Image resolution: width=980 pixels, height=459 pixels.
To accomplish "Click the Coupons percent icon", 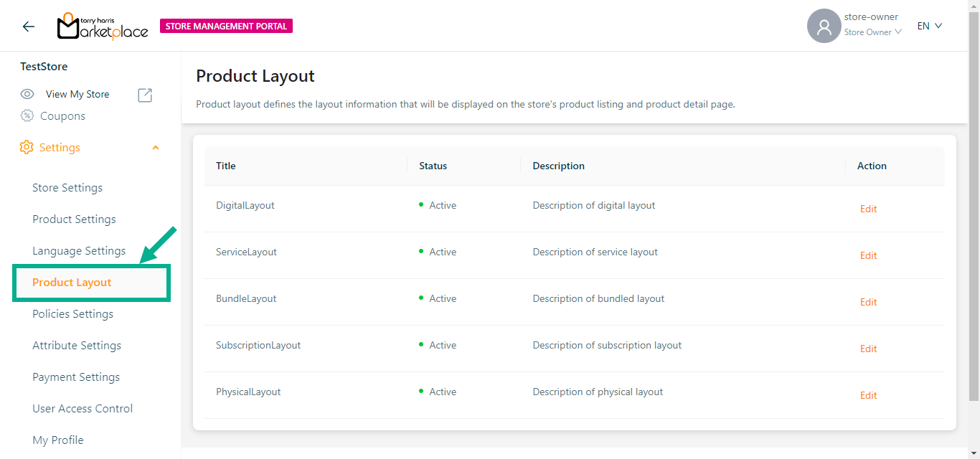I will tap(27, 116).
